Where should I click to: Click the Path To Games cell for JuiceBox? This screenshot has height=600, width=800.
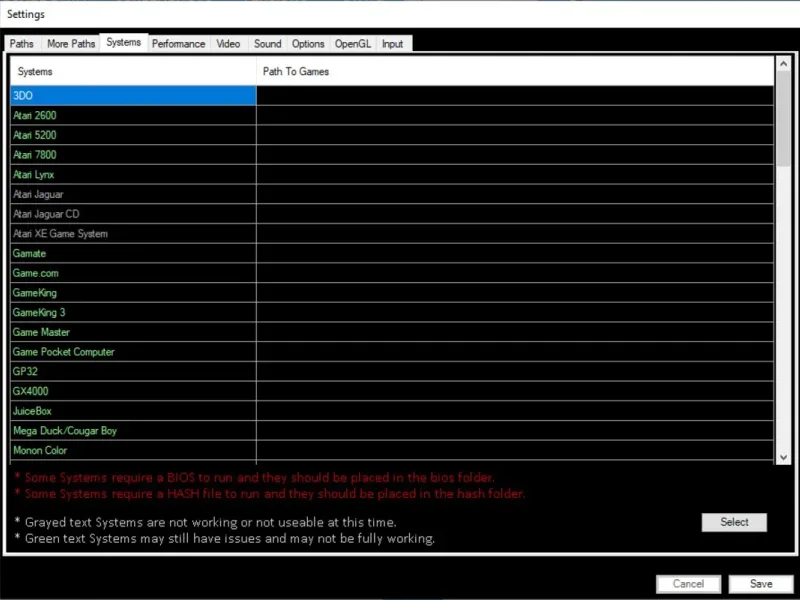515,411
